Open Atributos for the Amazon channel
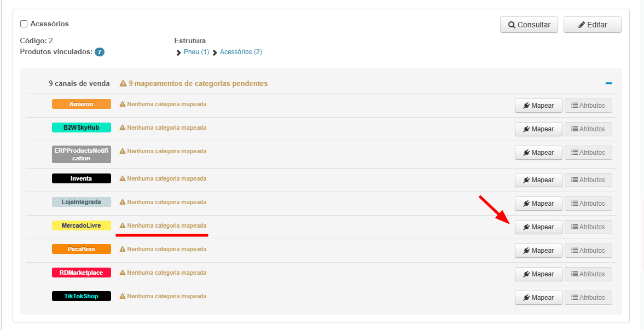Image resolution: width=644 pixels, height=330 pixels. point(588,106)
